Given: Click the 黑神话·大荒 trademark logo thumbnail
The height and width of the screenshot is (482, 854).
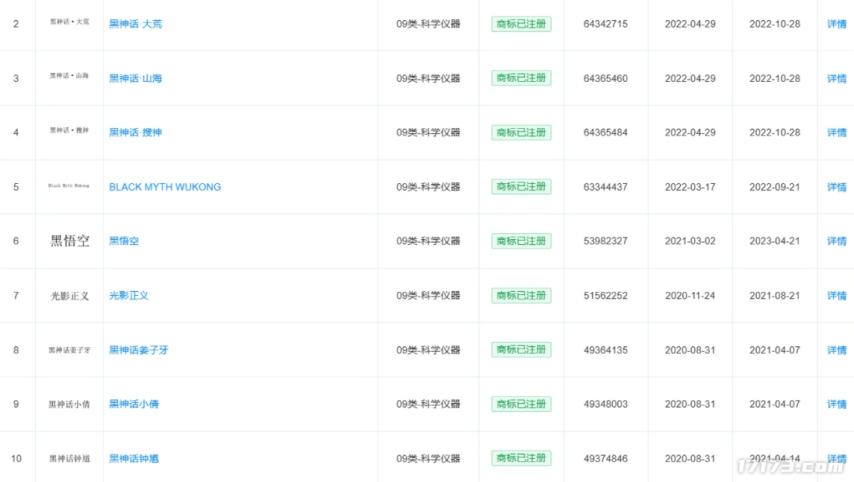Looking at the screenshot, I should click(69, 22).
